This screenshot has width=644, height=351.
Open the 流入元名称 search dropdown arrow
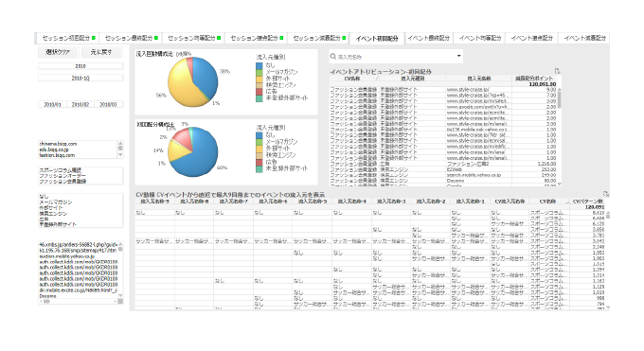458,56
